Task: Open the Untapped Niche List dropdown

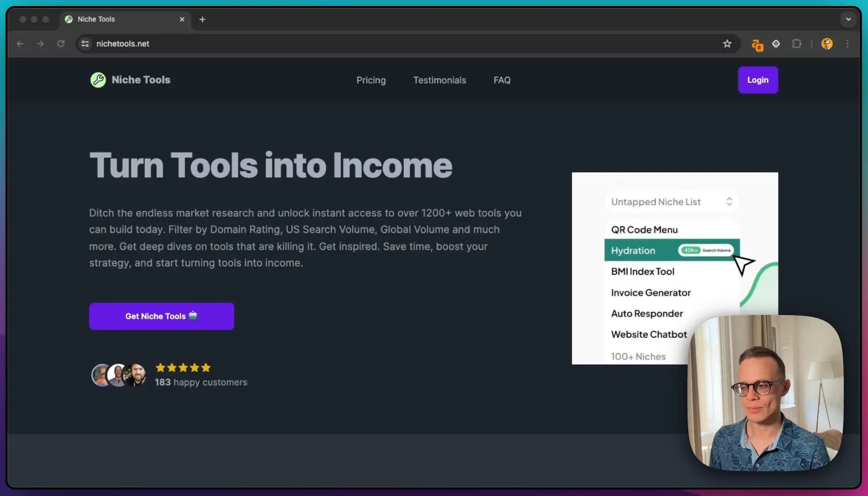Action: pyautogui.click(x=671, y=202)
